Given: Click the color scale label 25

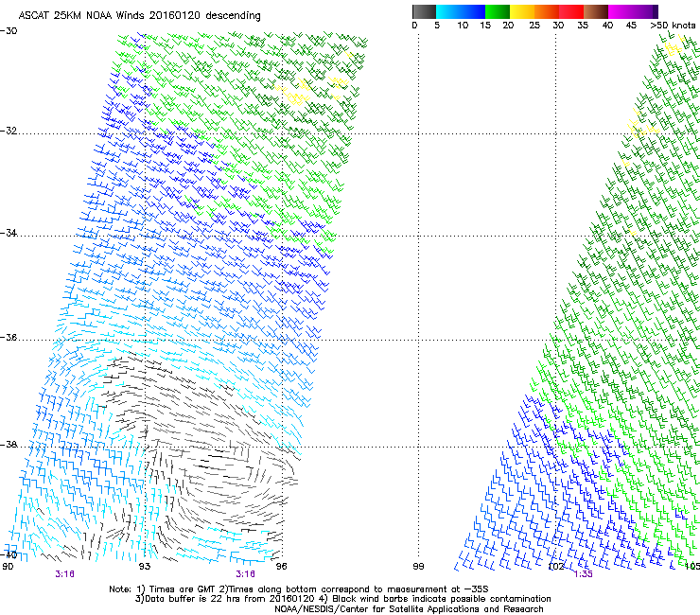Looking at the screenshot, I should [x=534, y=26].
